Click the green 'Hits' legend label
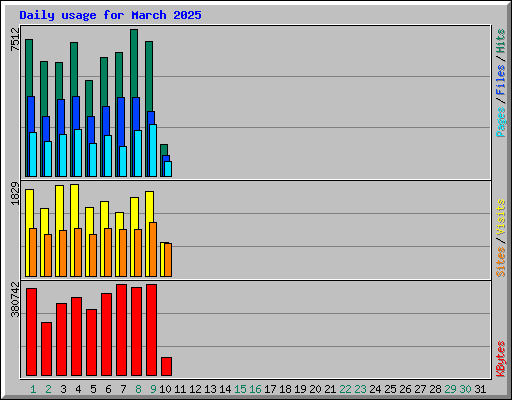 (500, 41)
